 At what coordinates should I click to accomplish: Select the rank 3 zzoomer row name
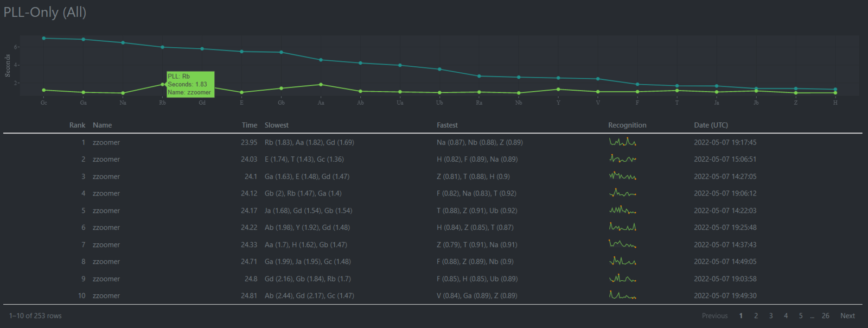click(x=106, y=176)
